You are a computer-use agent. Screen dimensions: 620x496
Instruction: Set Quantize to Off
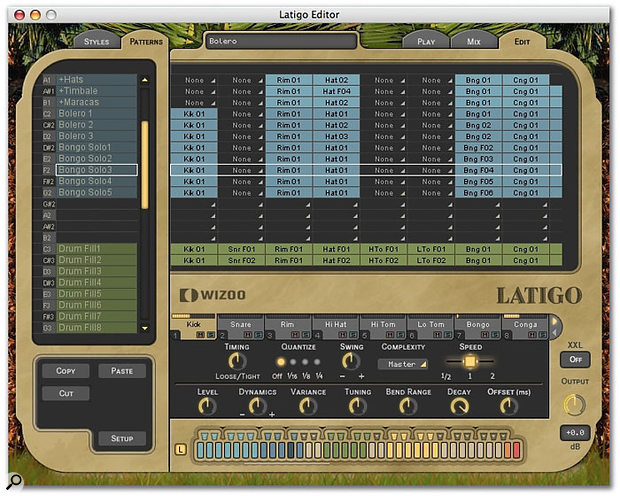[281, 362]
